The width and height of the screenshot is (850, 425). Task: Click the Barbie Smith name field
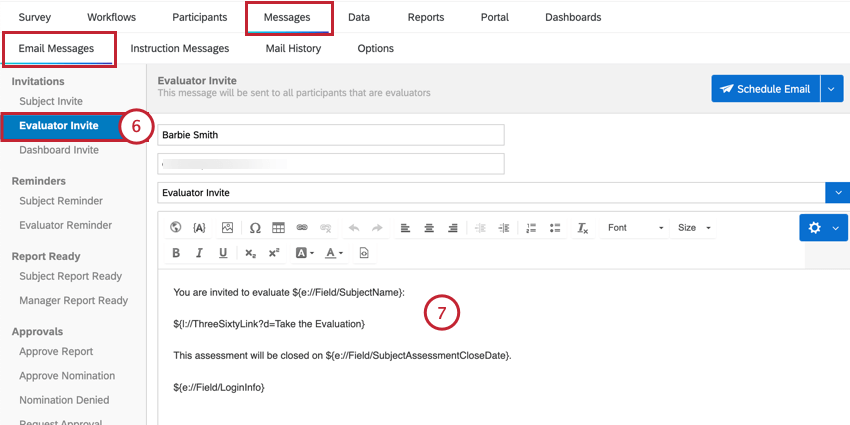click(331, 135)
